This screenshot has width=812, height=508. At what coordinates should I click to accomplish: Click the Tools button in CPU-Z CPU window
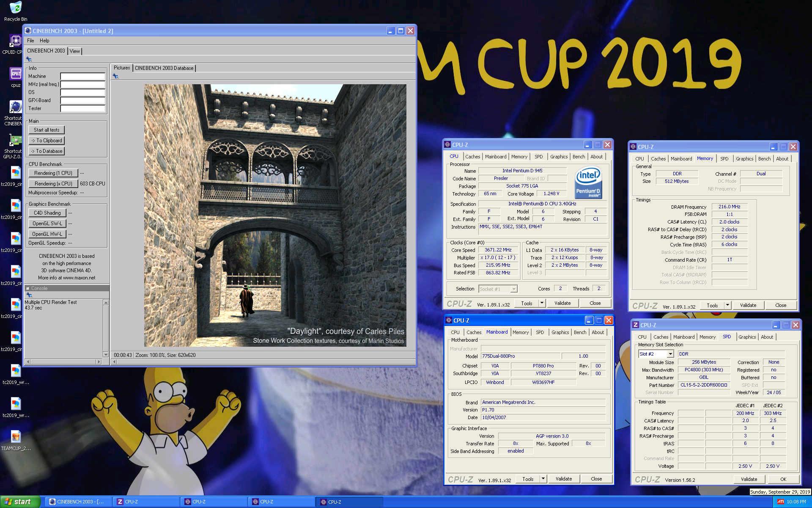[x=527, y=303]
